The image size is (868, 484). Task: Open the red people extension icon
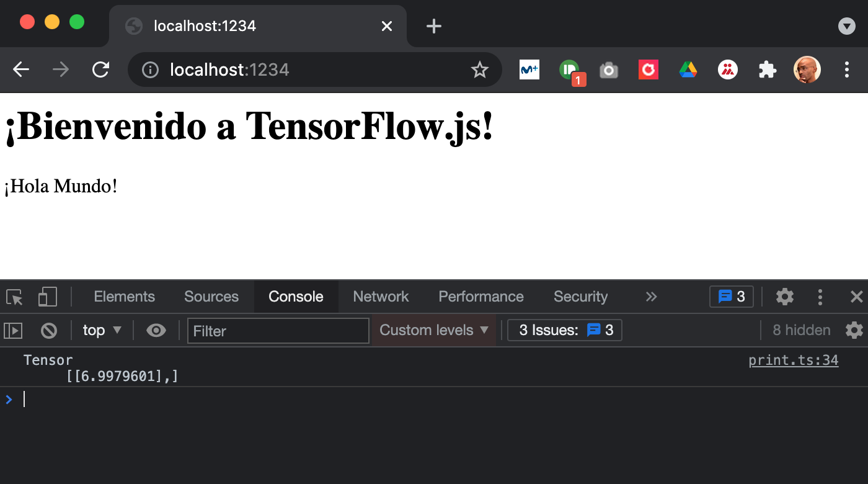click(x=728, y=69)
